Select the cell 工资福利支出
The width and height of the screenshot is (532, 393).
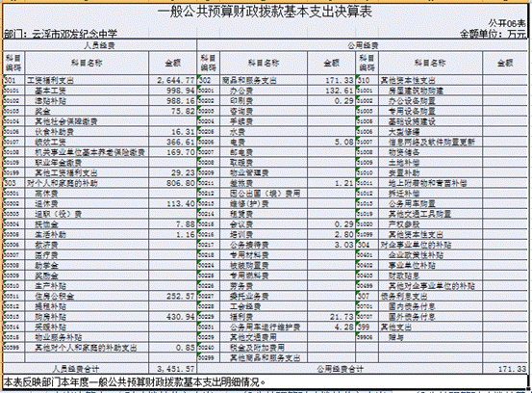[x=87, y=81]
